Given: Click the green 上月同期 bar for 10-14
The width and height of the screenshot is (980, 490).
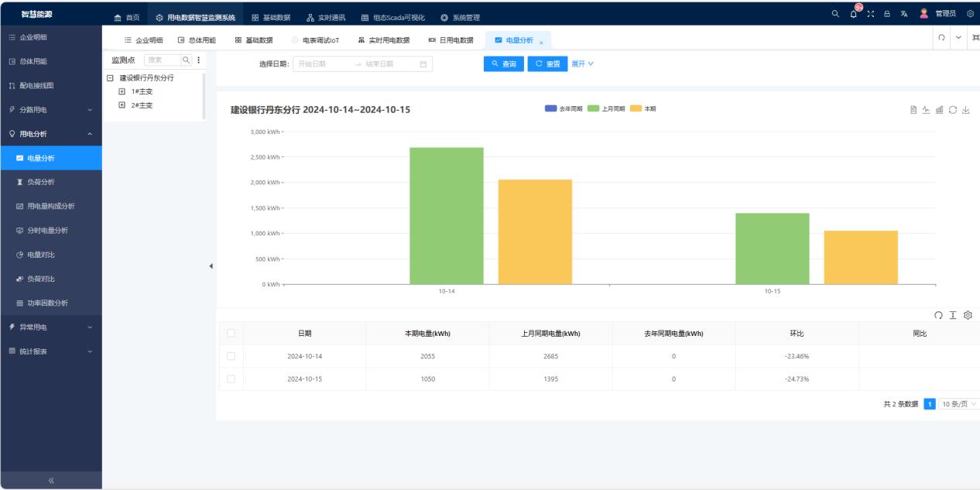Looking at the screenshot, I should coord(447,216).
